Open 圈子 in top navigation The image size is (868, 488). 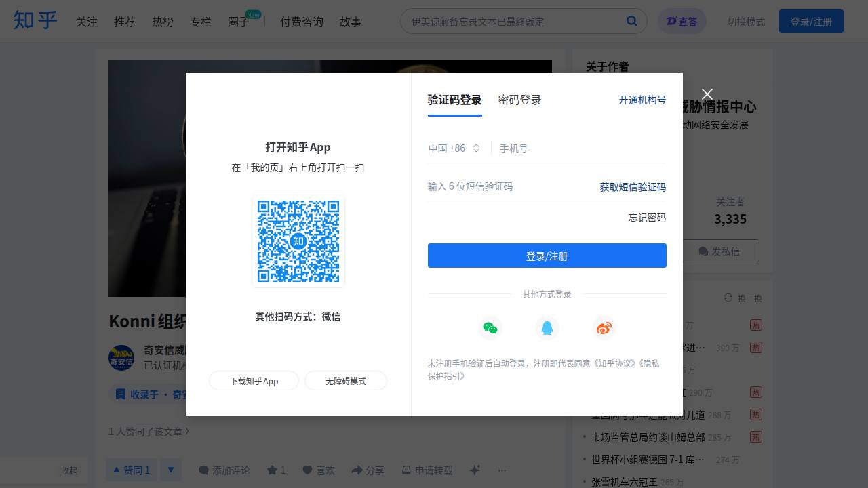[239, 22]
